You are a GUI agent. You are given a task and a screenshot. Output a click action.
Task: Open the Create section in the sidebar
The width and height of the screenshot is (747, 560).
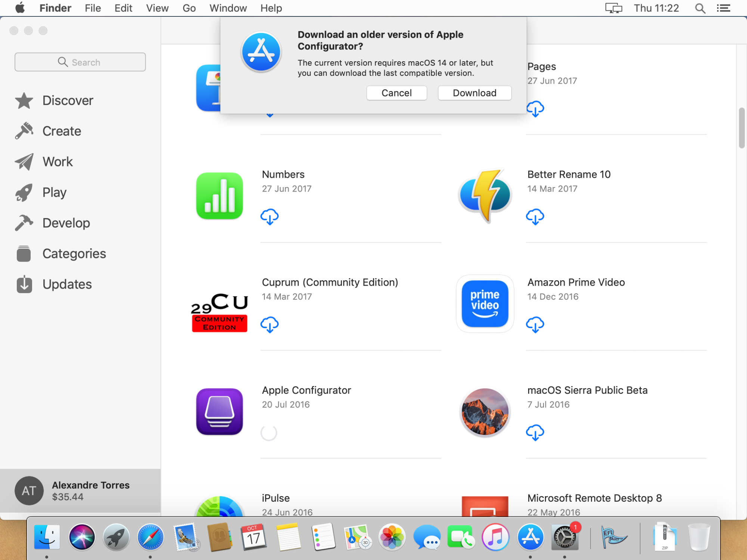48,131
